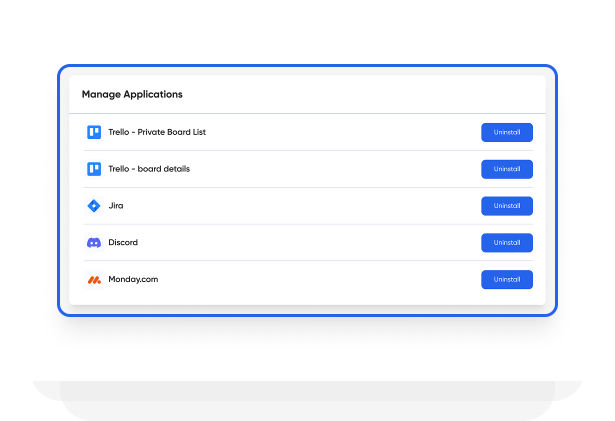The image size is (615, 421).
Task: Hit the Uninstall button for Monday.com
Action: tap(506, 280)
